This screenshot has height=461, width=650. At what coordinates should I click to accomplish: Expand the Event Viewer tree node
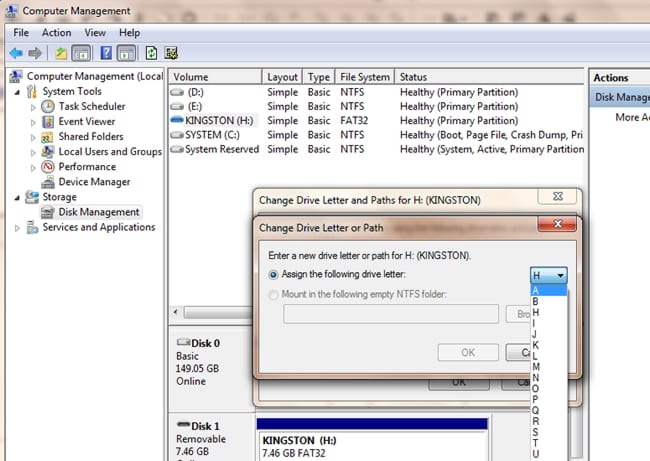pyautogui.click(x=33, y=122)
